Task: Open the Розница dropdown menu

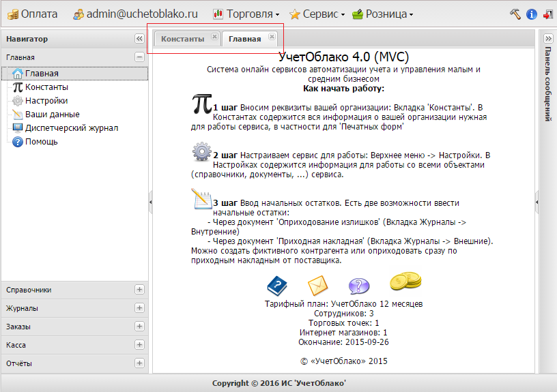Action: [x=382, y=14]
